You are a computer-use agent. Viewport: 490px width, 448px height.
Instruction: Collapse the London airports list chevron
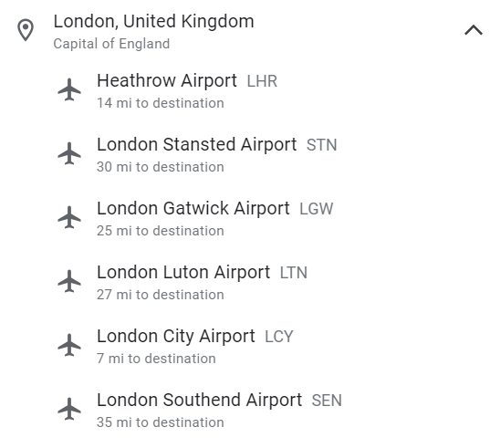click(474, 30)
